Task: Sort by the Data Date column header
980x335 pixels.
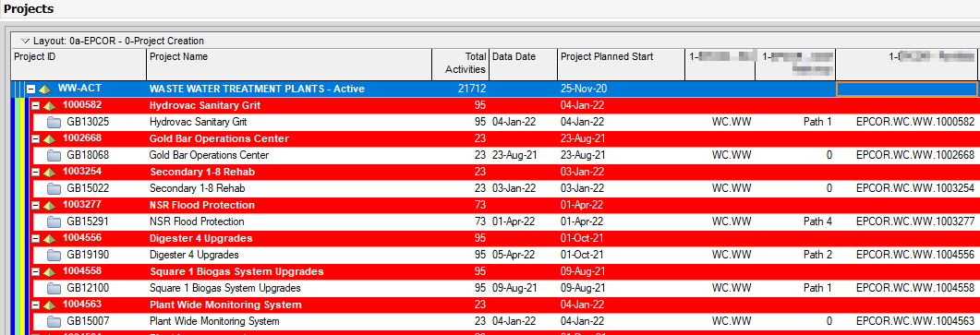Action: coord(523,65)
